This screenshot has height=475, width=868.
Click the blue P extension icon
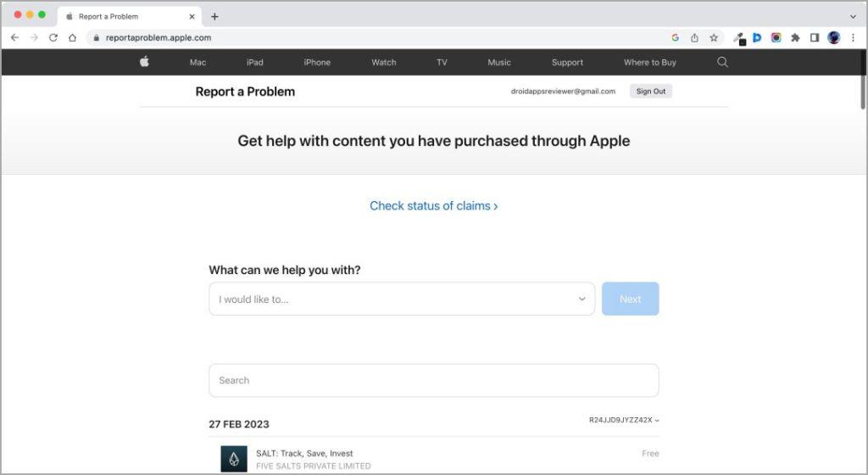[x=757, y=37]
